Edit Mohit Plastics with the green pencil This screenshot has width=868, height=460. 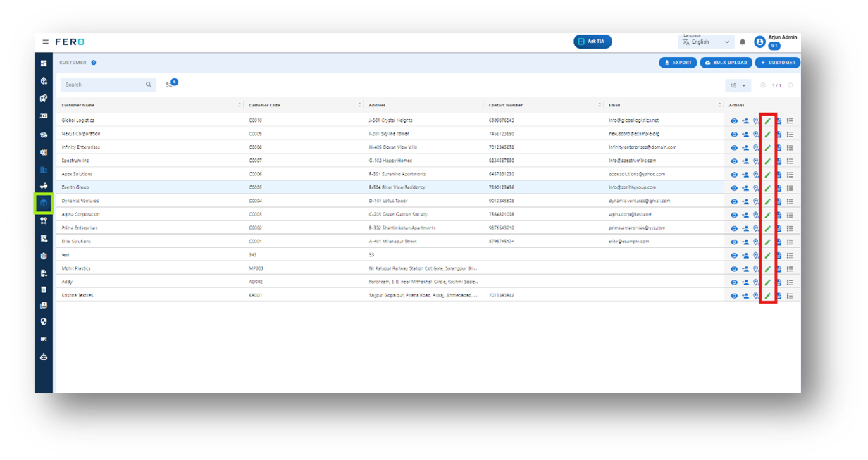(x=768, y=269)
